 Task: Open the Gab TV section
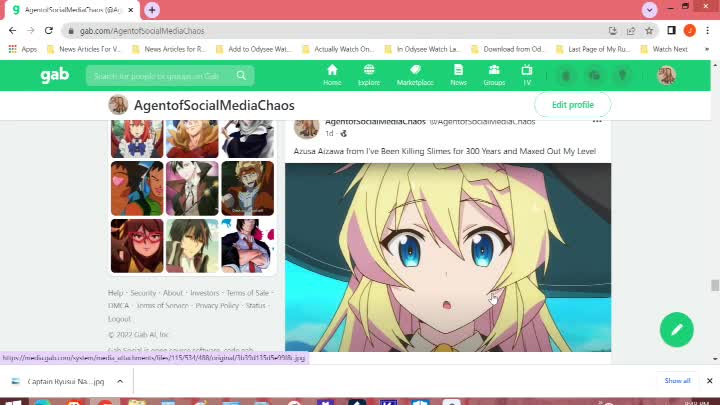(527, 75)
